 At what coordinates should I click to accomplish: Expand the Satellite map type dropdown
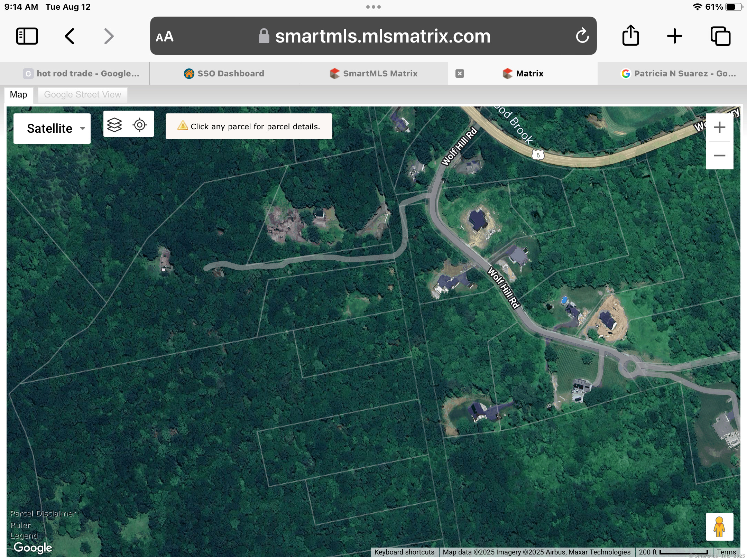pyautogui.click(x=52, y=129)
